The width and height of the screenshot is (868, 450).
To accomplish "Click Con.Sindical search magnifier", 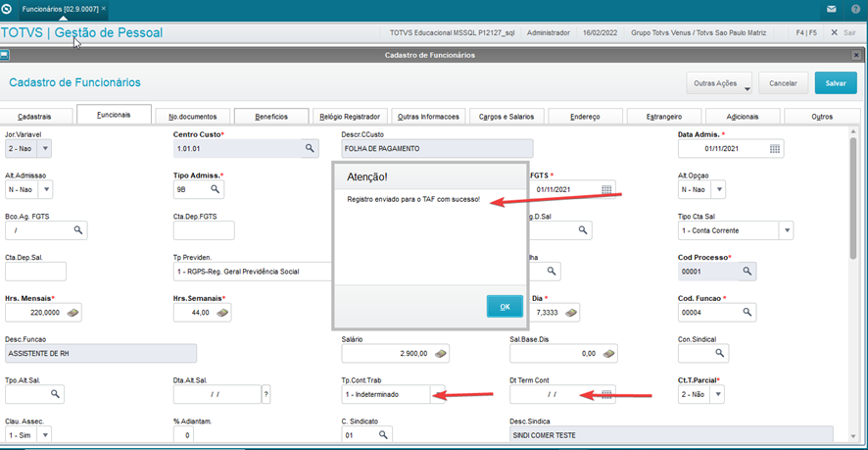I will (720, 353).
